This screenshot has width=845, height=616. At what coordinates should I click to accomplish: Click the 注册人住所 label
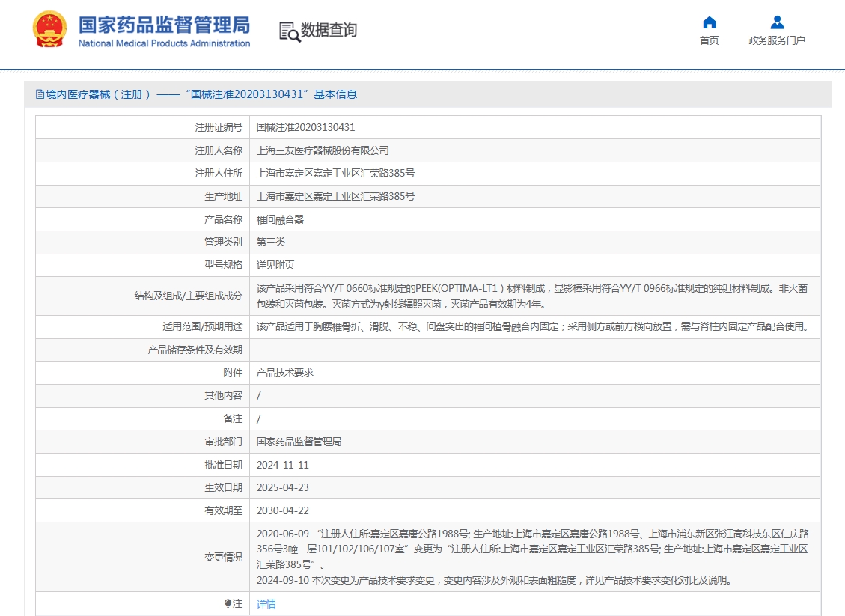coord(219,174)
